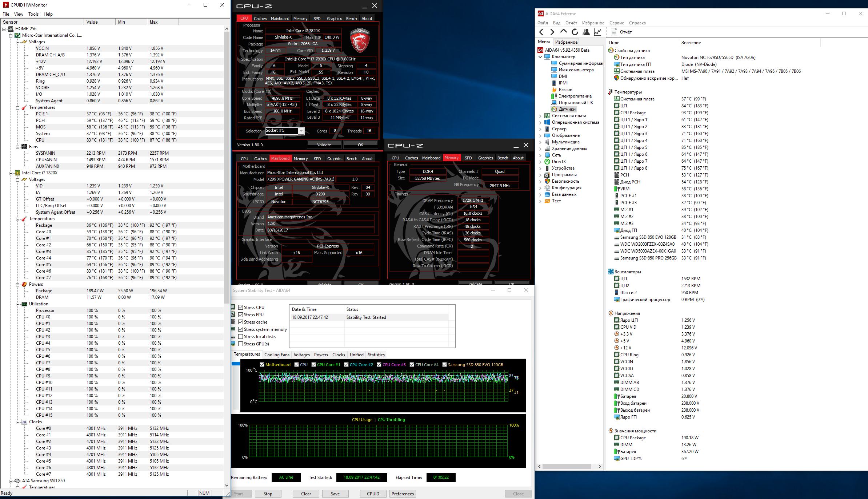Click the AIDA64 refresh icon

click(575, 32)
